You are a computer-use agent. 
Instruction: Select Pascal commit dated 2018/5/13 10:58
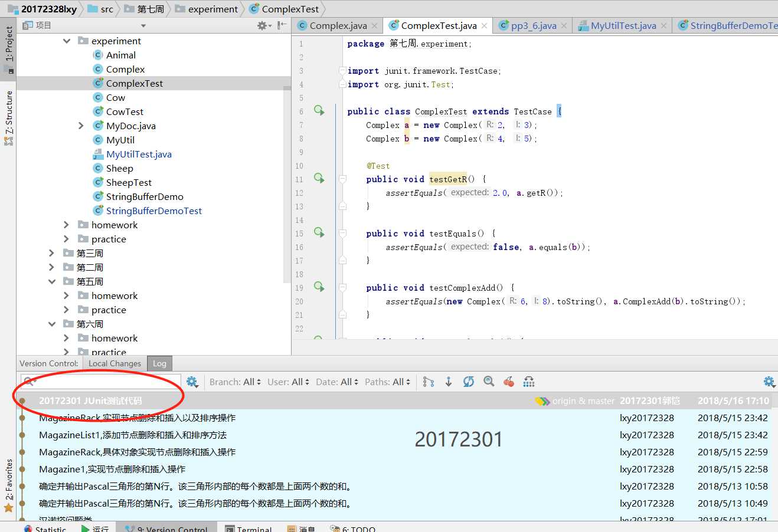(394, 486)
